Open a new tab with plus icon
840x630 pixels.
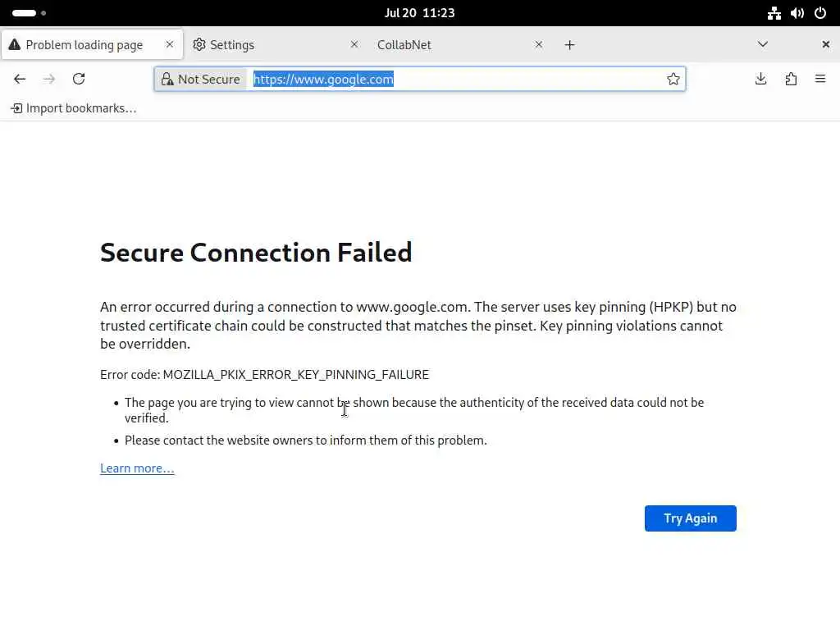pyautogui.click(x=569, y=45)
